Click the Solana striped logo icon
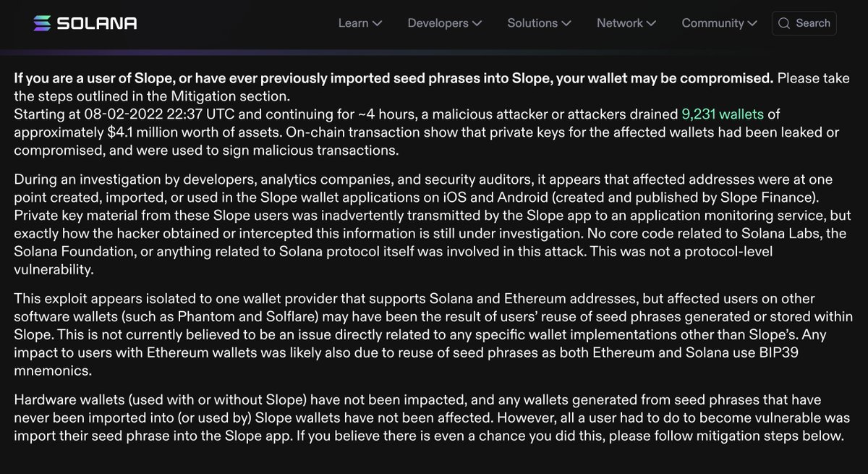868x474 pixels. [x=43, y=23]
